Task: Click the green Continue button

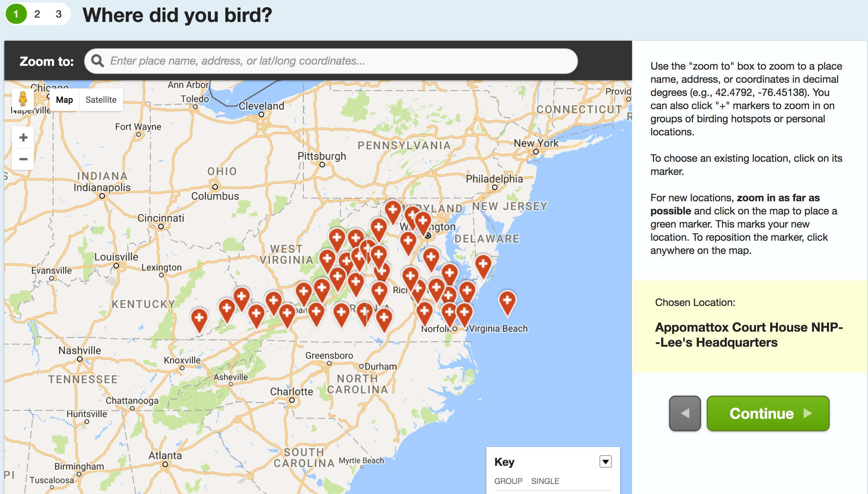Action: point(768,413)
